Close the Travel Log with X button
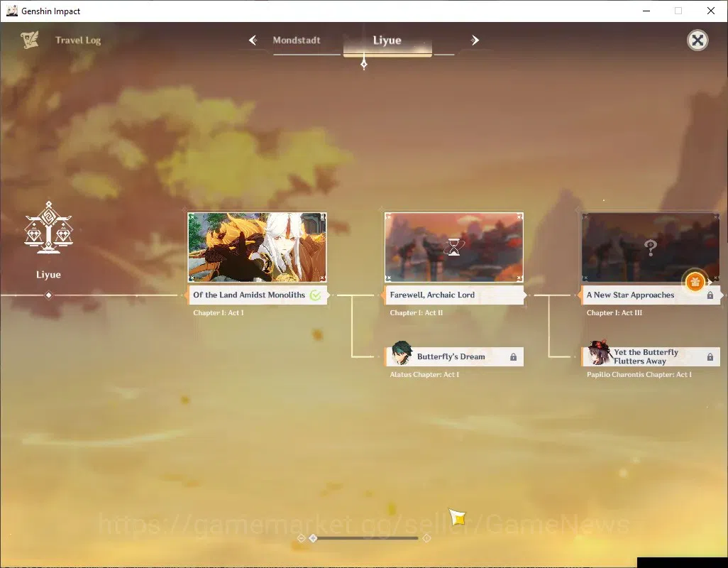 point(697,40)
